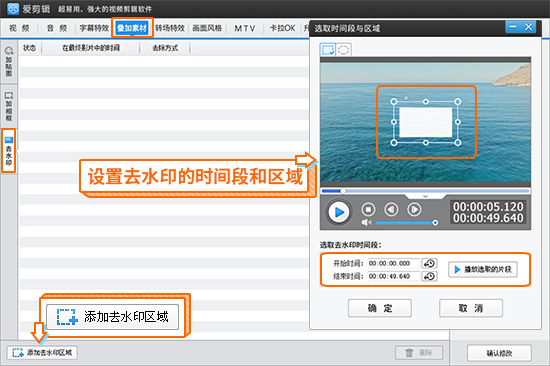
Task: Click the top-middle handle of selection box
Action: [x=425, y=102]
